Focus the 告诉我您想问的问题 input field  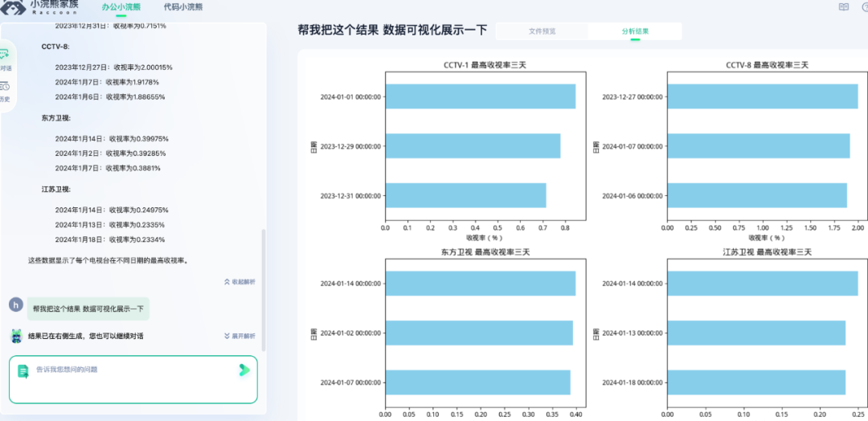[x=133, y=379]
